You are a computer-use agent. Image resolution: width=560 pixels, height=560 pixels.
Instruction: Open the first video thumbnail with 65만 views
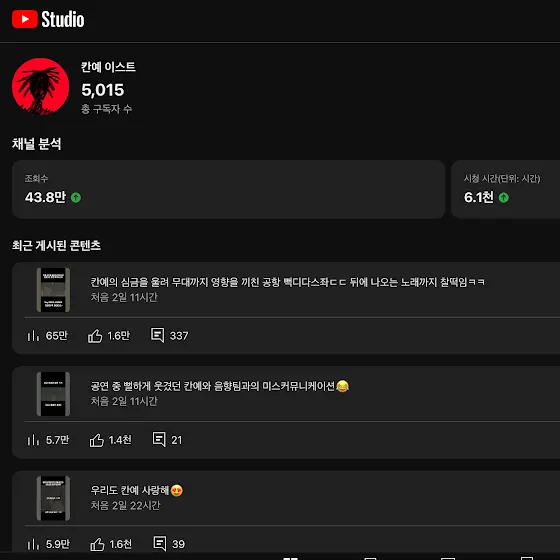[x=53, y=290]
